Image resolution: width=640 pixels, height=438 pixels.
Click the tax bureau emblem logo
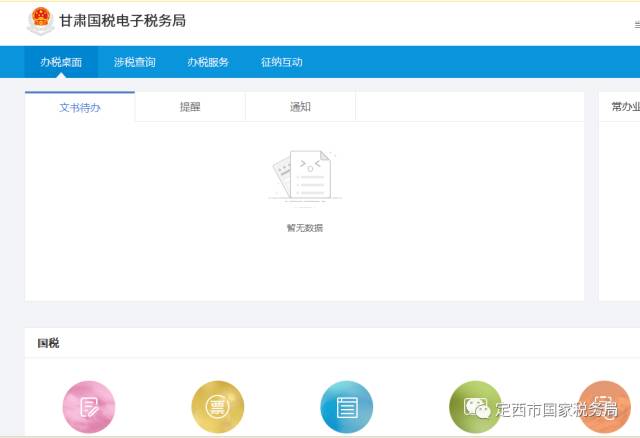coord(40,21)
